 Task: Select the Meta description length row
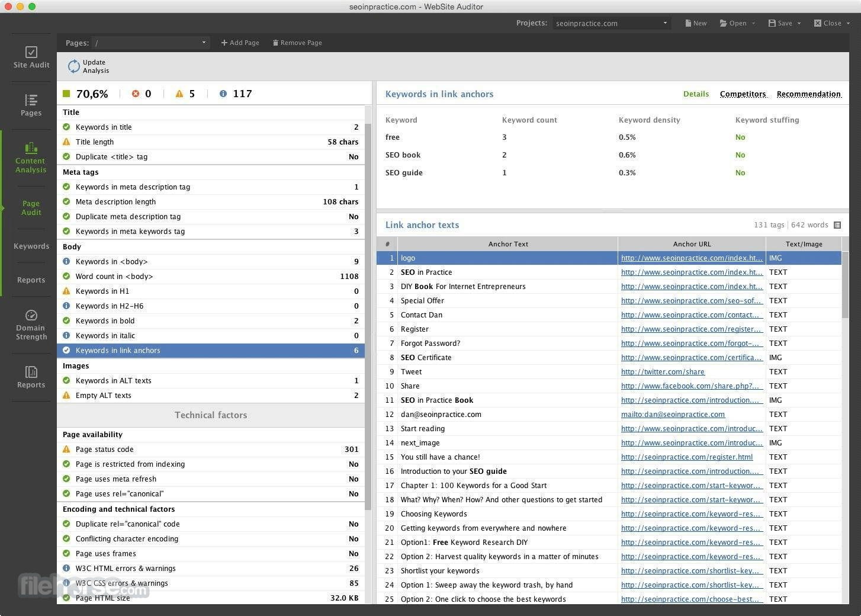[211, 202]
